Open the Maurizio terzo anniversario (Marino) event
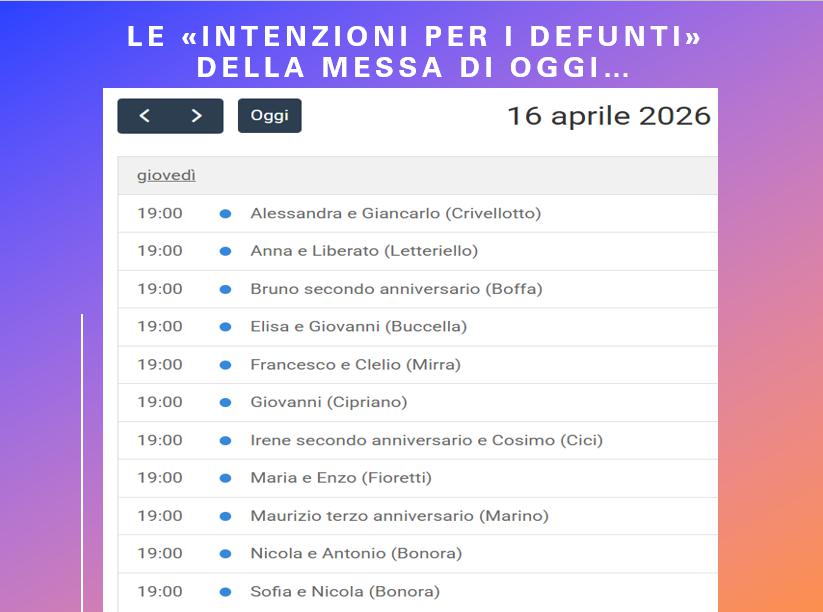This screenshot has height=612, width=823. [x=399, y=516]
